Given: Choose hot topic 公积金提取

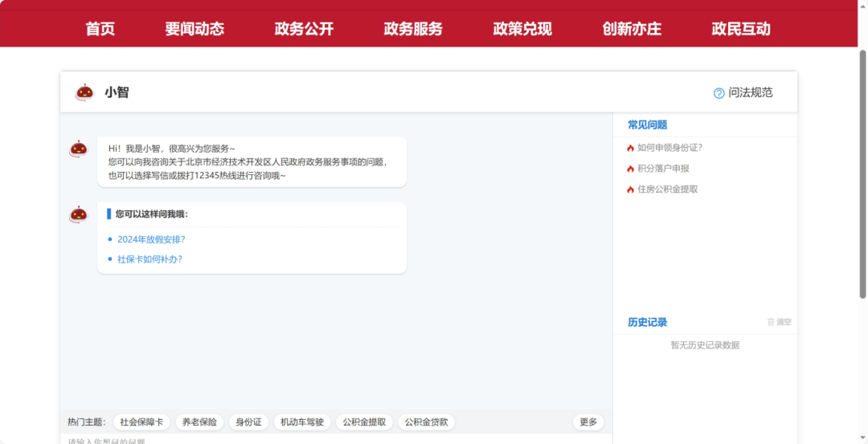Looking at the screenshot, I should click(x=364, y=422).
